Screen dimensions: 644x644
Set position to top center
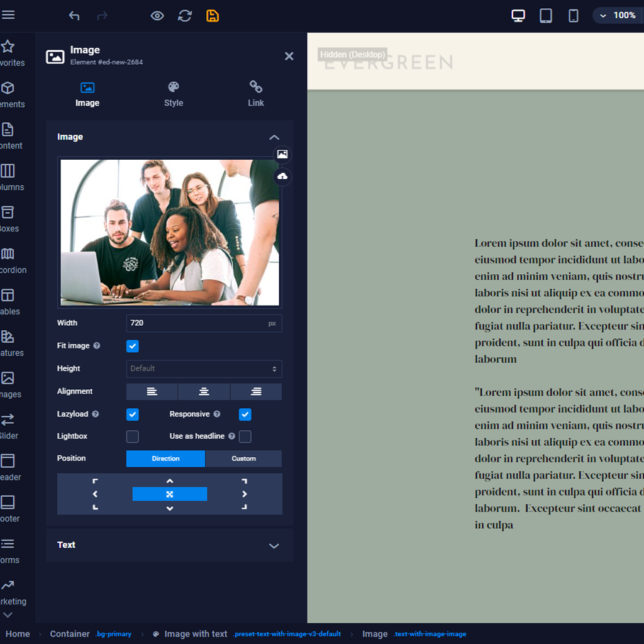[x=170, y=481]
